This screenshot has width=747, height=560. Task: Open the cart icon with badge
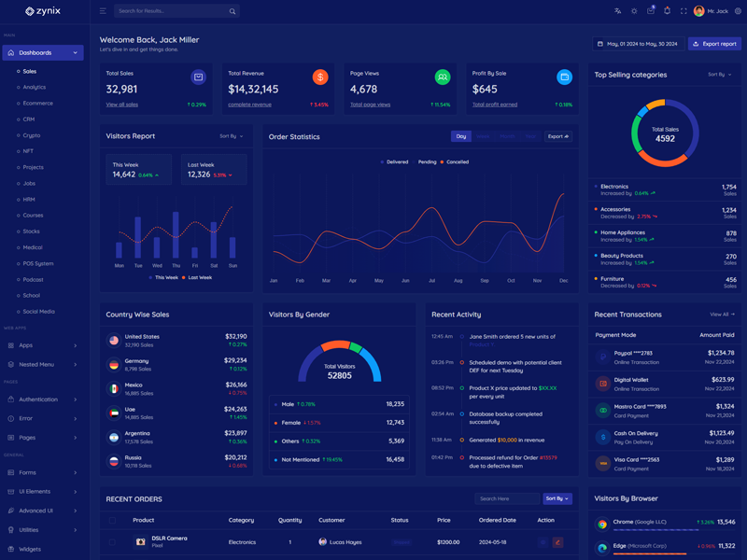pos(651,11)
